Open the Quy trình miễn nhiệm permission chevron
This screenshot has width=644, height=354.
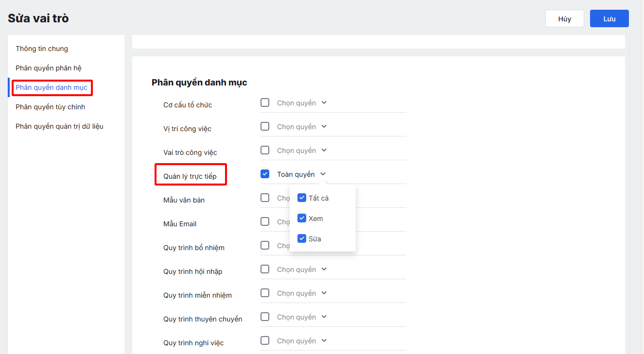click(x=324, y=293)
